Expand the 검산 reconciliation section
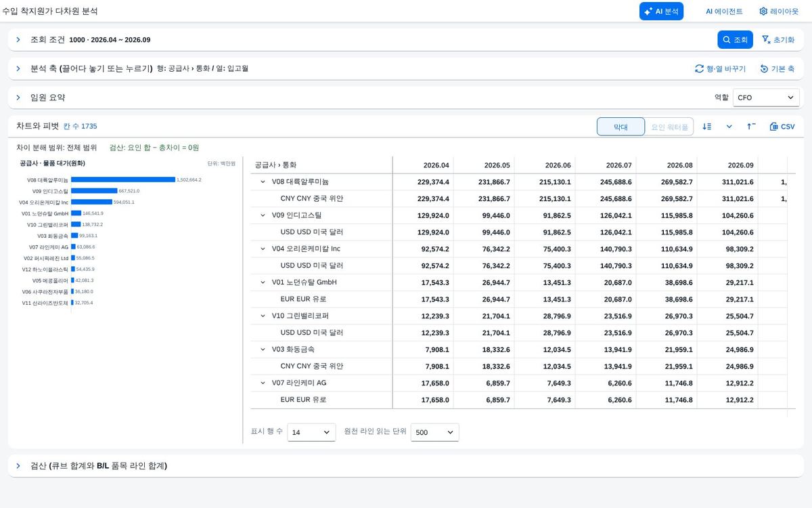This screenshot has height=508, width=812. point(18,466)
